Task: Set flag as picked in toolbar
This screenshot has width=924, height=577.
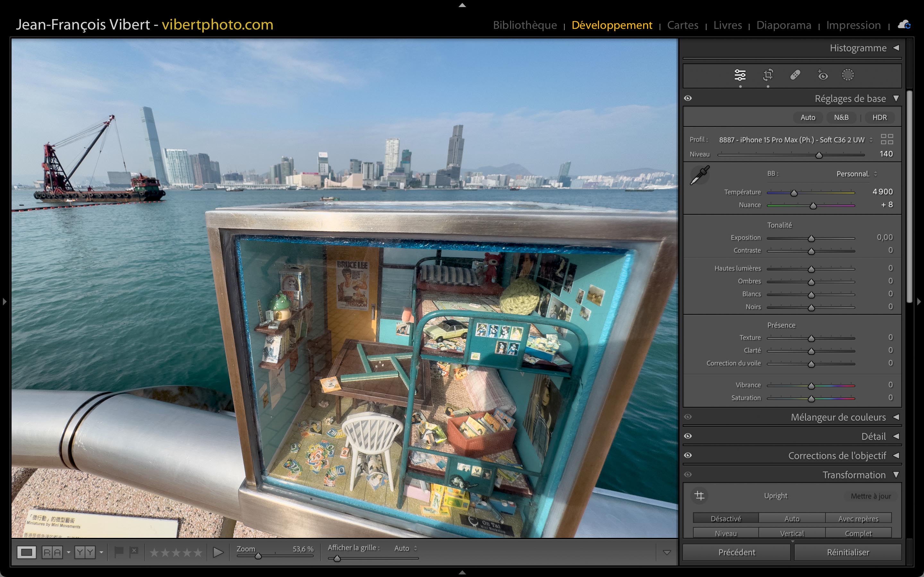Action: (x=119, y=552)
